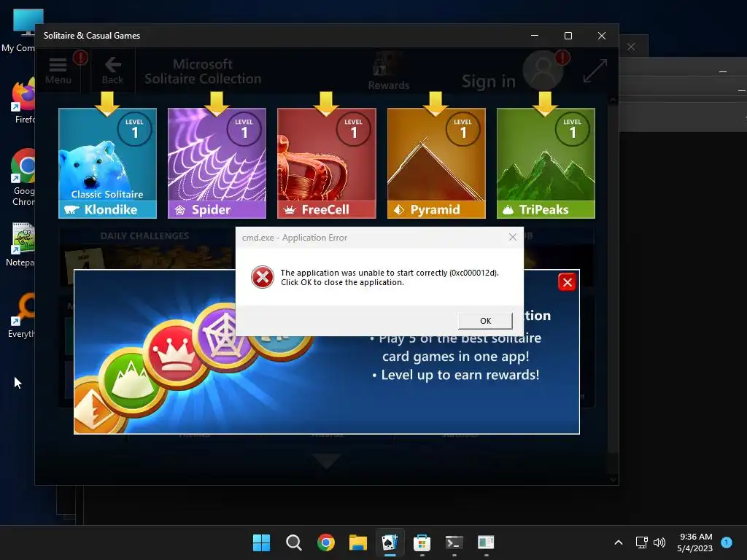Image resolution: width=747 pixels, height=560 pixels.
Task: Select Google Chrome desktop shortcut
Action: pyautogui.click(x=23, y=177)
